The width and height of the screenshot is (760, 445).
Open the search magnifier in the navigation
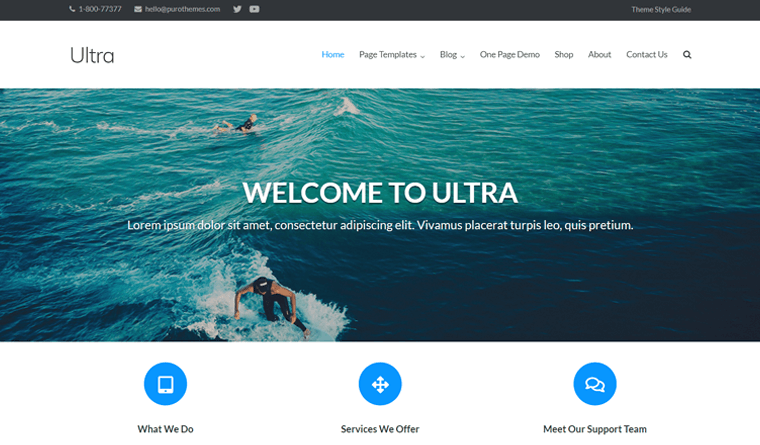point(687,54)
